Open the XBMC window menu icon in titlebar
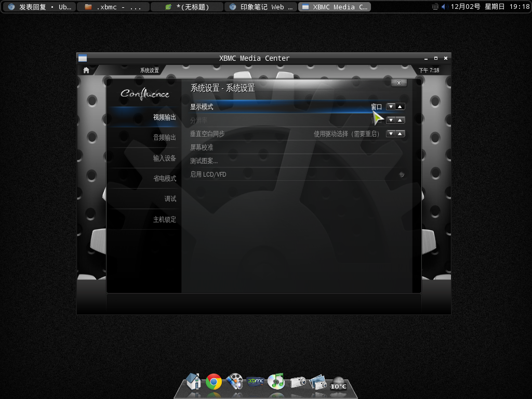The width and height of the screenshot is (532, 399). point(83,58)
